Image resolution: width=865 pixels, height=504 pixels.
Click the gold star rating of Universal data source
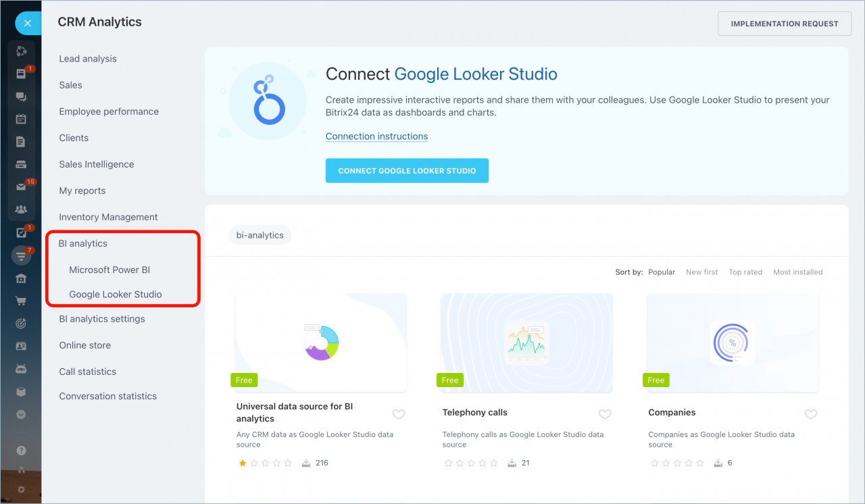[242, 463]
